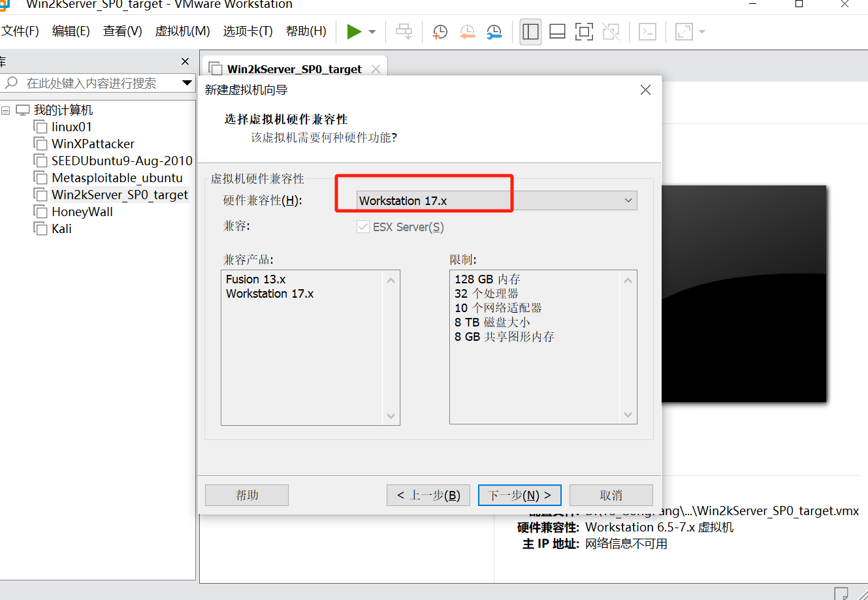
Task: Close the Win2kServer_SP0_target tab
Action: [376, 69]
